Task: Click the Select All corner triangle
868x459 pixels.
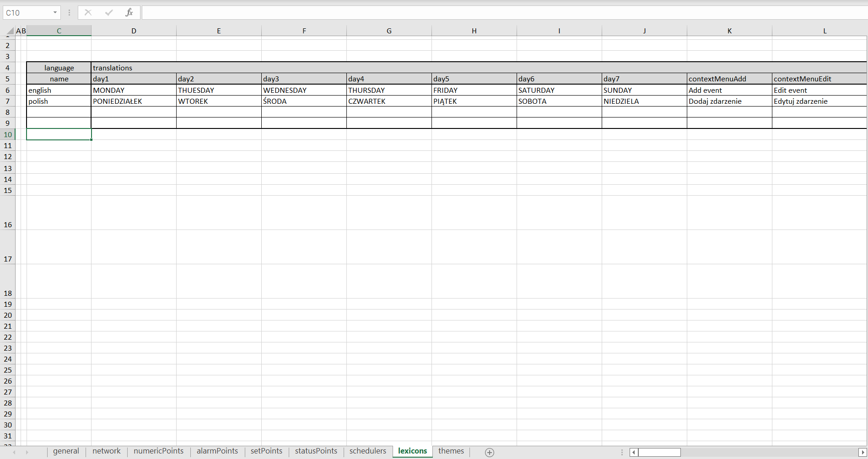Action: [x=10, y=31]
